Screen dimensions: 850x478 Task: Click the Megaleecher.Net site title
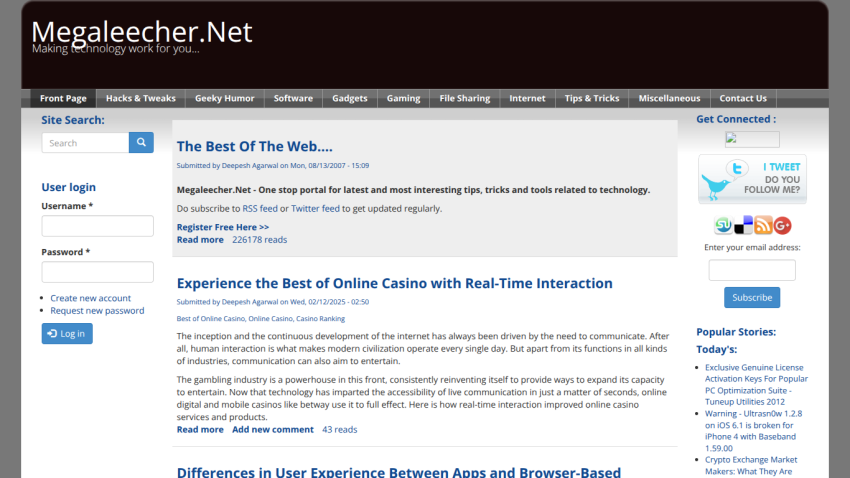(142, 31)
